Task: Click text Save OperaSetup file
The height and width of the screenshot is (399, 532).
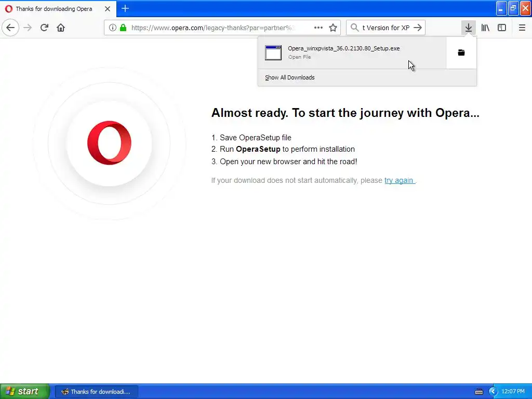Action: tap(256, 138)
